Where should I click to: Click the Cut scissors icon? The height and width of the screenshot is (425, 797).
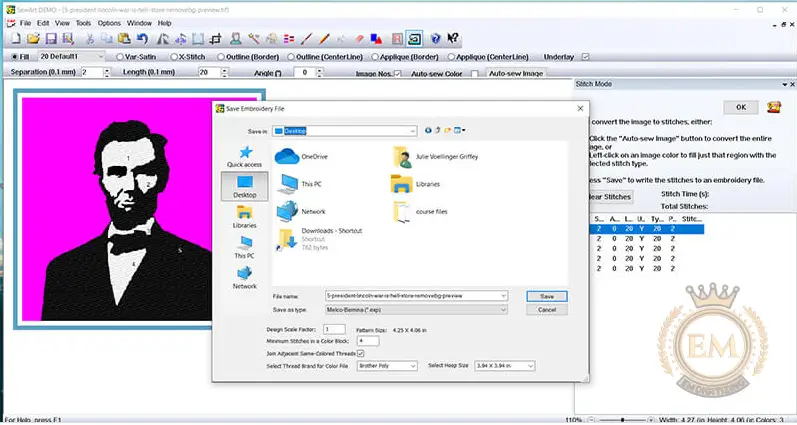click(x=89, y=39)
